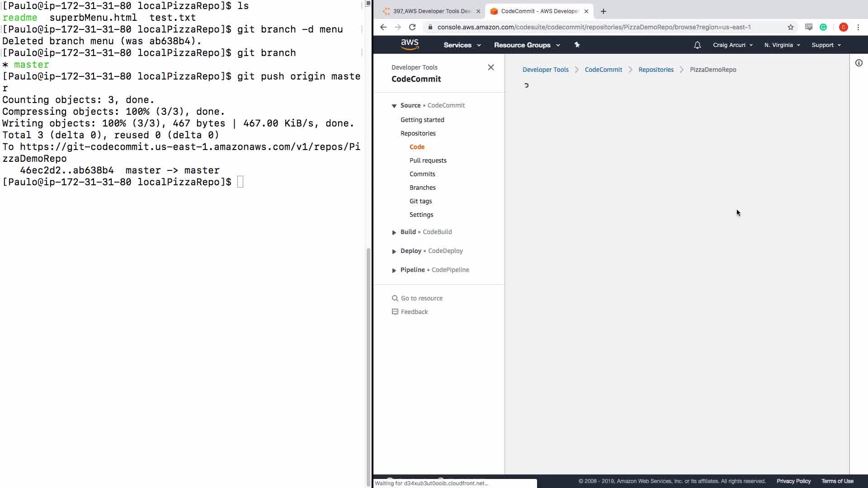Select Branches in the sidebar
Screen dimensions: 868x488
[422, 188]
